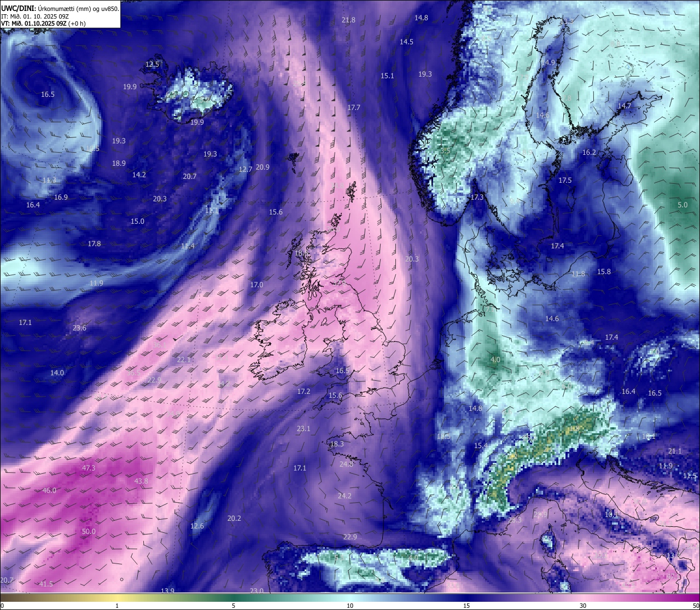Select the 13.9 value label
Viewport: 700px width, 610px height.
click(x=167, y=591)
